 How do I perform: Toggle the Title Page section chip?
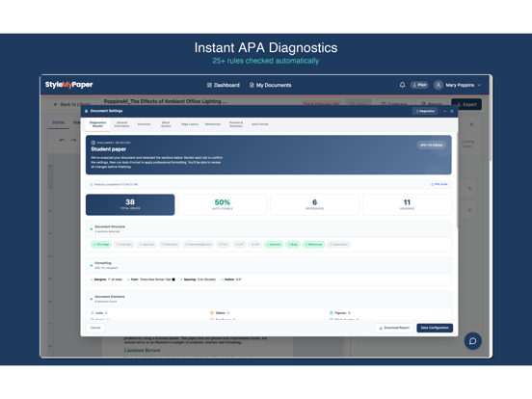[101, 244]
